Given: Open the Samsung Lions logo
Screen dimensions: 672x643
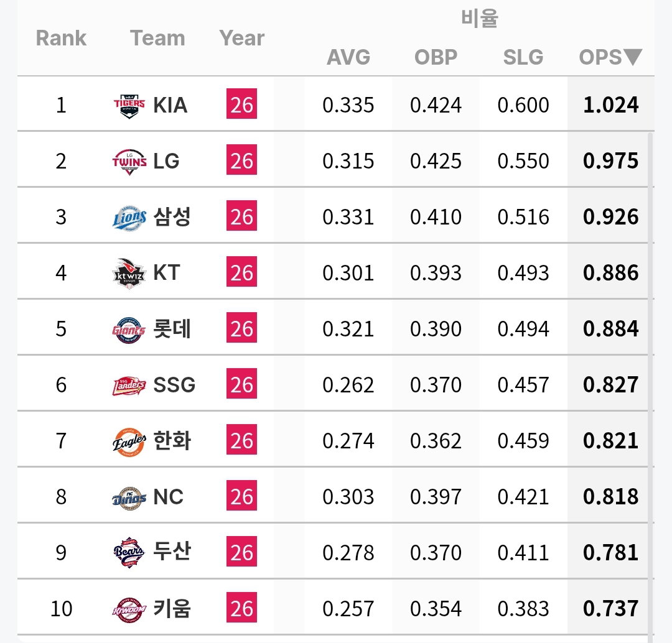Looking at the screenshot, I should 129,218.
